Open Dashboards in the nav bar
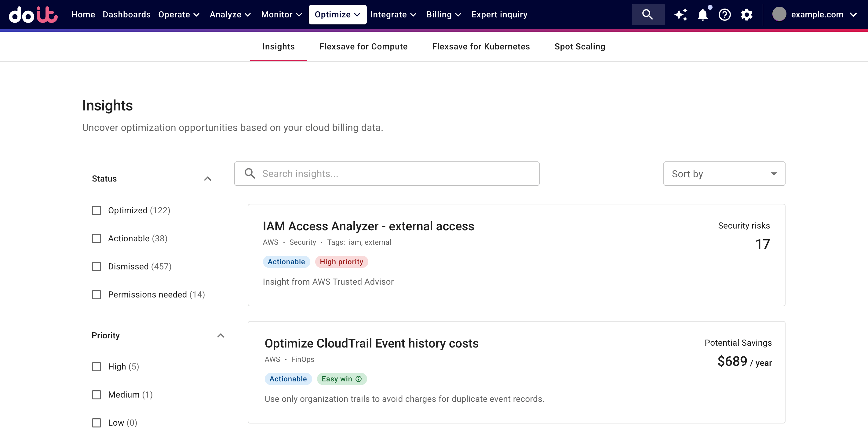868x436 pixels. tap(126, 14)
